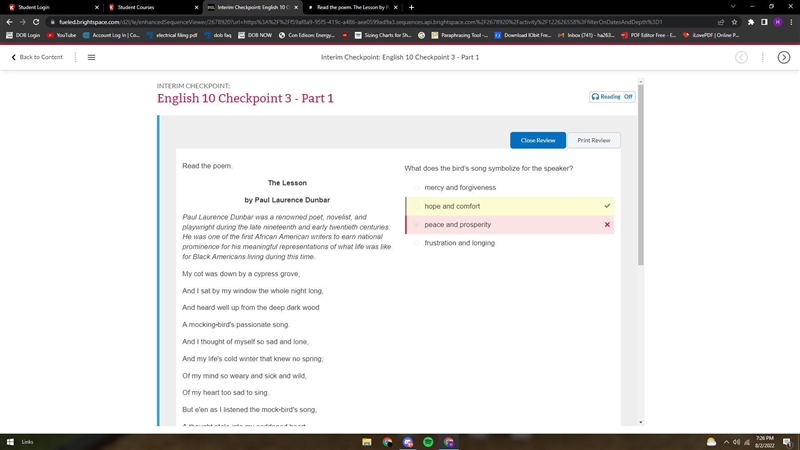The width and height of the screenshot is (800, 450).
Task: Click the browser forward arrow
Action: click(x=22, y=22)
